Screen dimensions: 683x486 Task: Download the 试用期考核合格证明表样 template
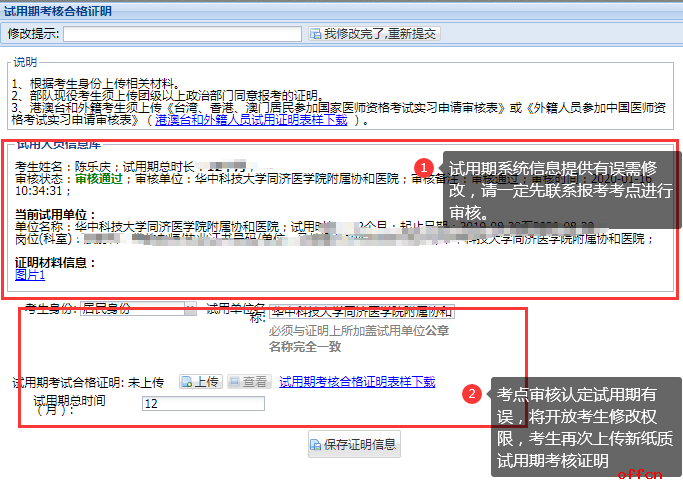[x=357, y=382]
